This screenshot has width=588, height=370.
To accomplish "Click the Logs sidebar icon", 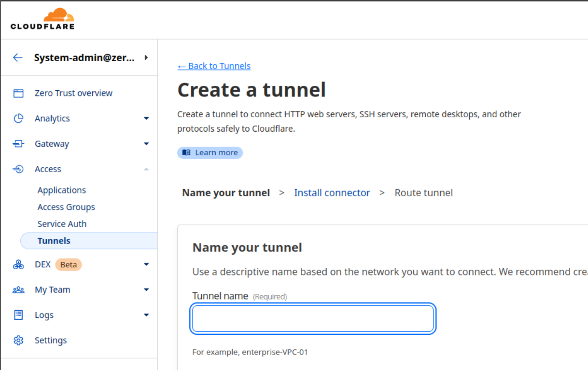I will pos(18,315).
